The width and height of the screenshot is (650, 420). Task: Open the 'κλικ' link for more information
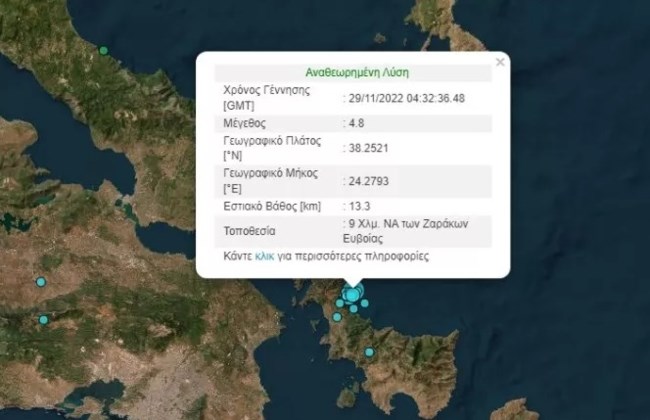(x=265, y=257)
